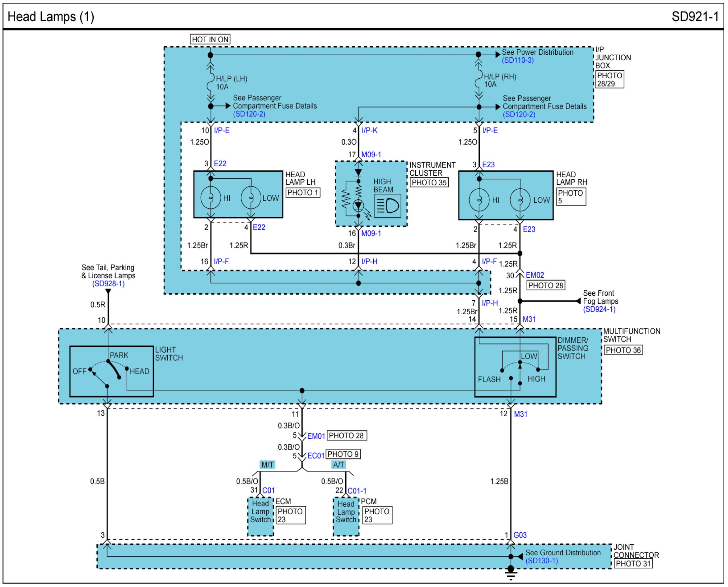Click the A/T variant label
Viewport: 728px width, 587px height.
click(x=338, y=465)
